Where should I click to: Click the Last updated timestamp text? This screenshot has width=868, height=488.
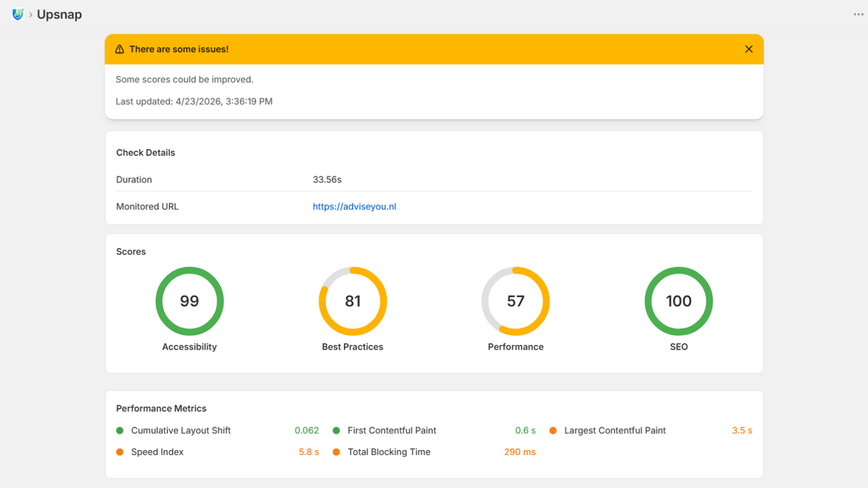194,102
